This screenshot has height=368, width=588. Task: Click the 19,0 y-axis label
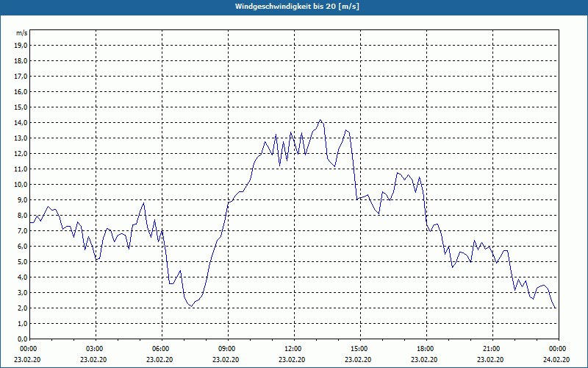(x=21, y=46)
